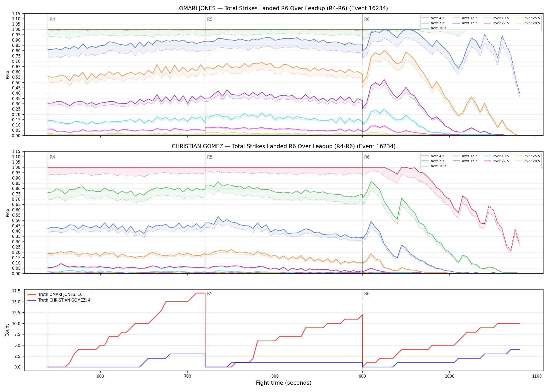The image size is (549, 392).
Task: Click the 15.0 tick on the Count axis
Action: point(16,302)
